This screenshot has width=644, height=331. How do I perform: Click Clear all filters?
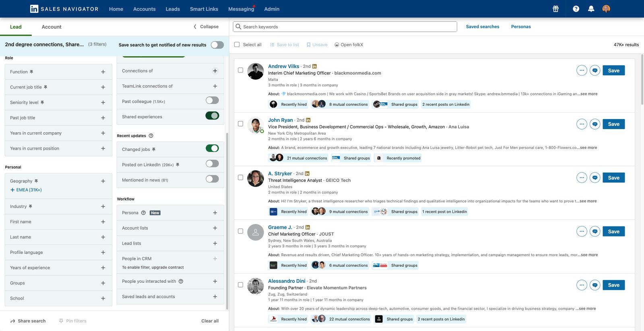point(210,321)
